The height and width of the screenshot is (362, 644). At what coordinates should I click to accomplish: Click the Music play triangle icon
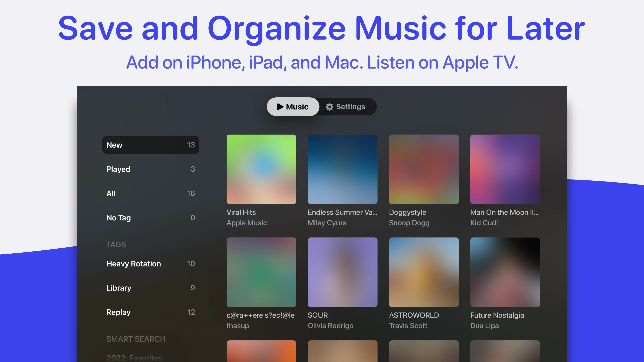(x=280, y=107)
